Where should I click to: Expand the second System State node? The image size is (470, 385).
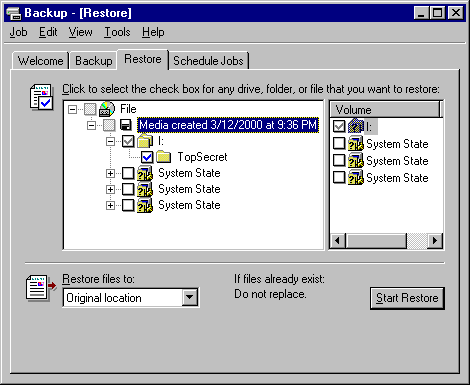point(110,189)
